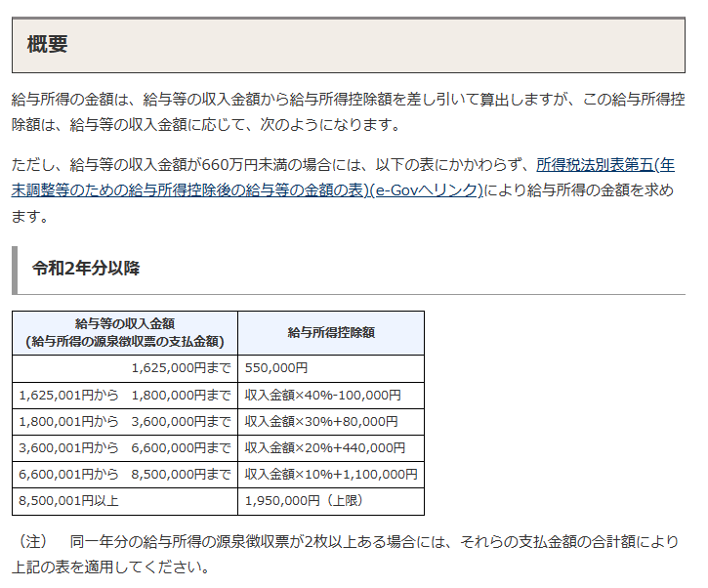Click the 1,950,000円（上限）cell
This screenshot has height=588, width=708.
pos(331,501)
